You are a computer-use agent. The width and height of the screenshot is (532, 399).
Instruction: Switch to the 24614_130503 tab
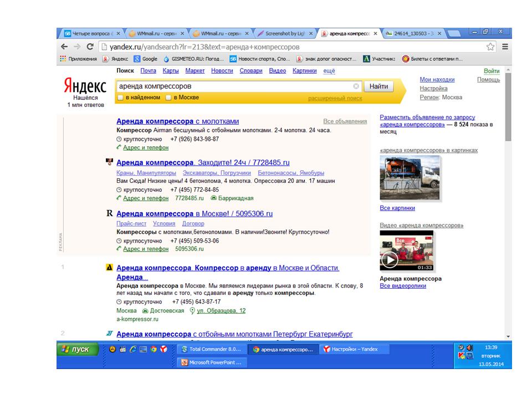(413, 34)
